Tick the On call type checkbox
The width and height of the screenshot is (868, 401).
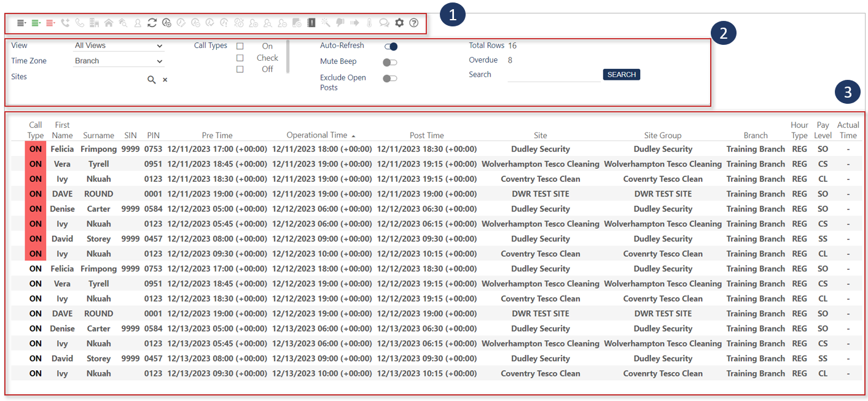240,46
